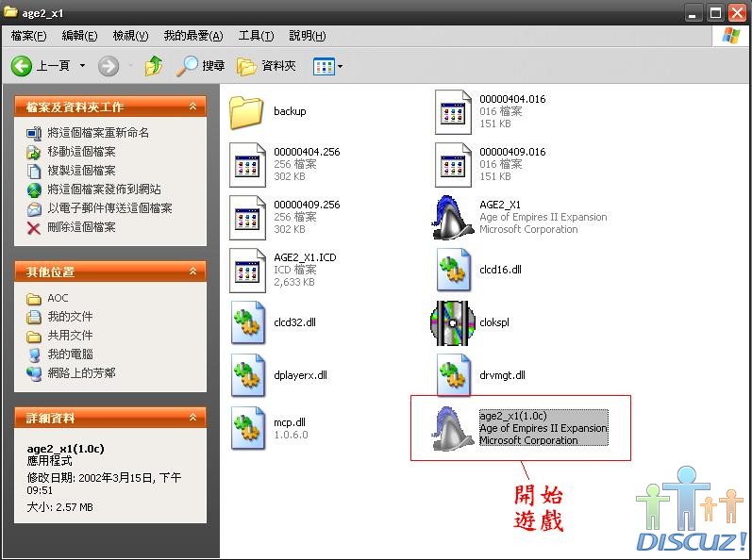Open the Back button history dropdown arrow
Image resolution: width=752 pixels, height=560 pixels.
tap(82, 66)
